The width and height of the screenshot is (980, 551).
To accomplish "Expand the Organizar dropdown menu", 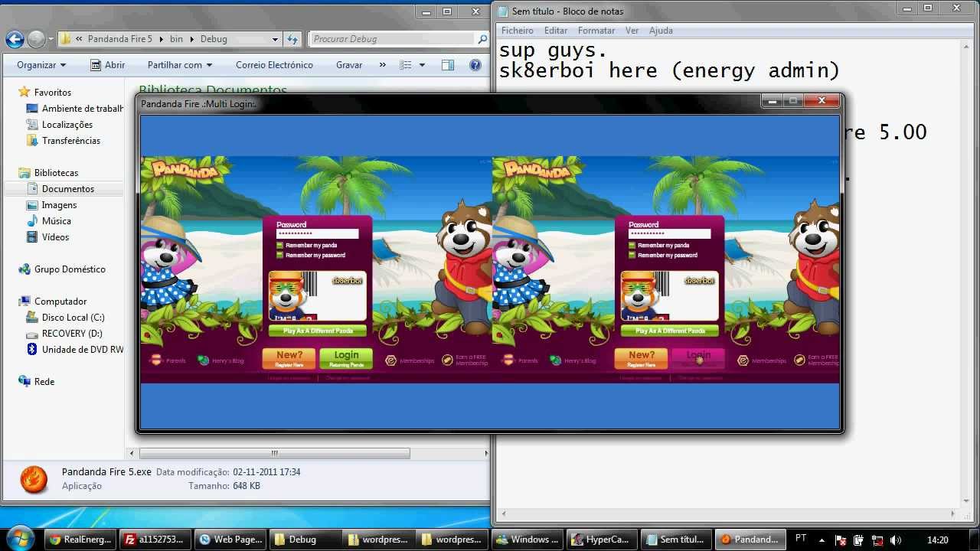I will tap(41, 65).
